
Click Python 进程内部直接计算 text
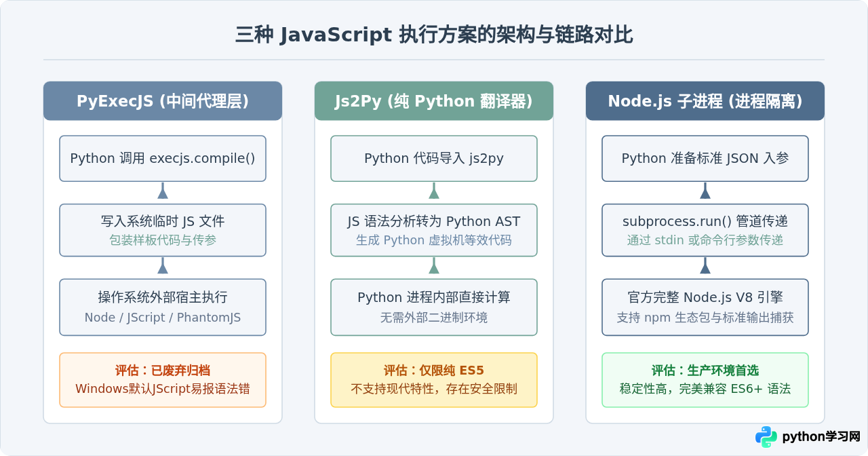click(434, 297)
